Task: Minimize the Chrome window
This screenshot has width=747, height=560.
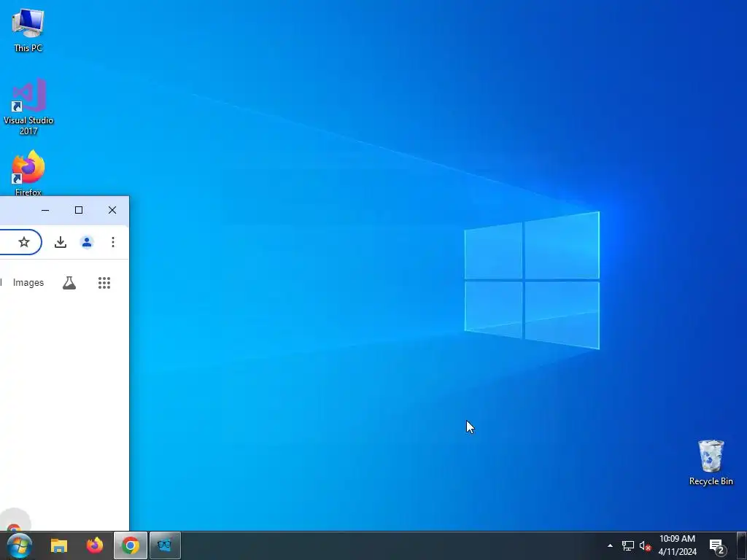Action: pos(45,210)
